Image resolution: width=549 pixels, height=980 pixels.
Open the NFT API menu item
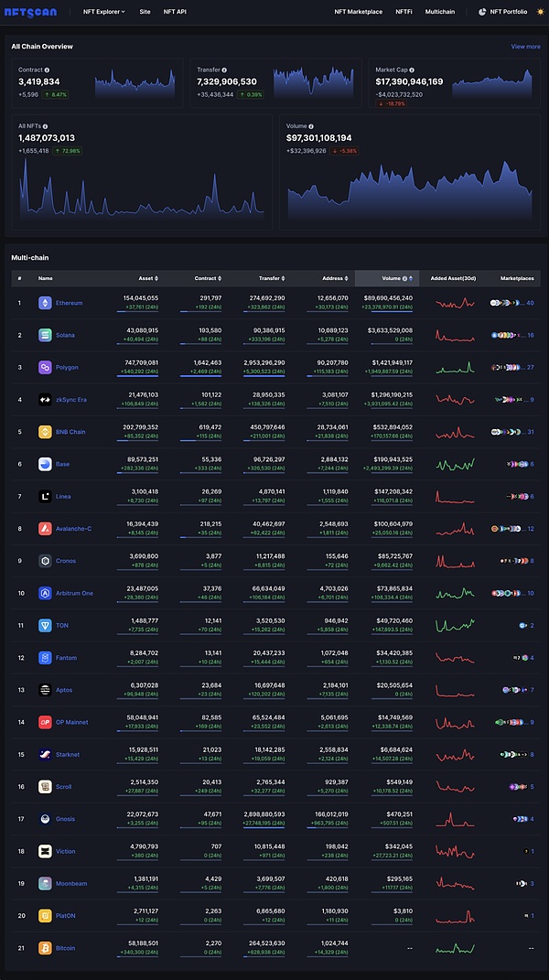[x=175, y=12]
